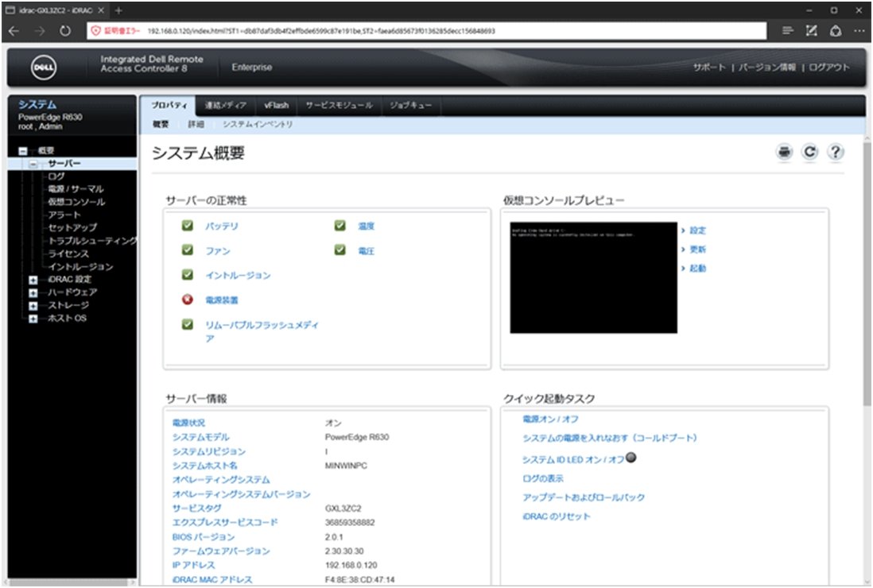Open the バッテリ health link
This screenshot has width=873, height=588.
point(222,226)
